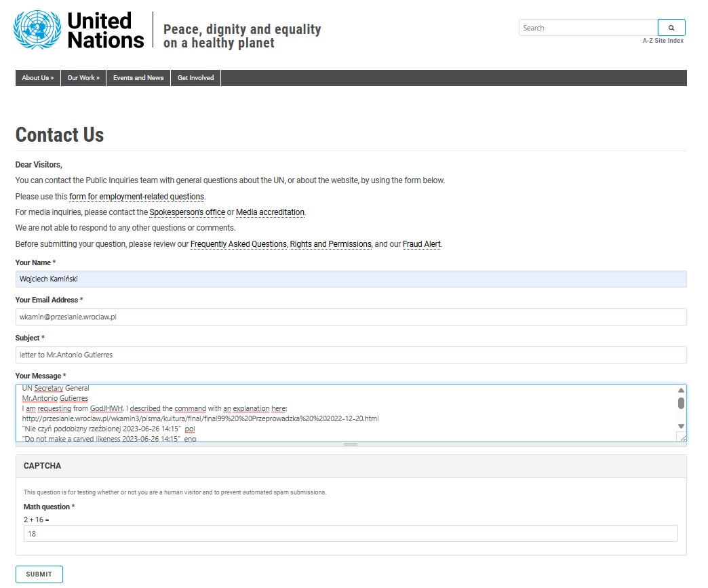The height and width of the screenshot is (588, 708).
Task: Click the Search input field
Action: click(589, 28)
